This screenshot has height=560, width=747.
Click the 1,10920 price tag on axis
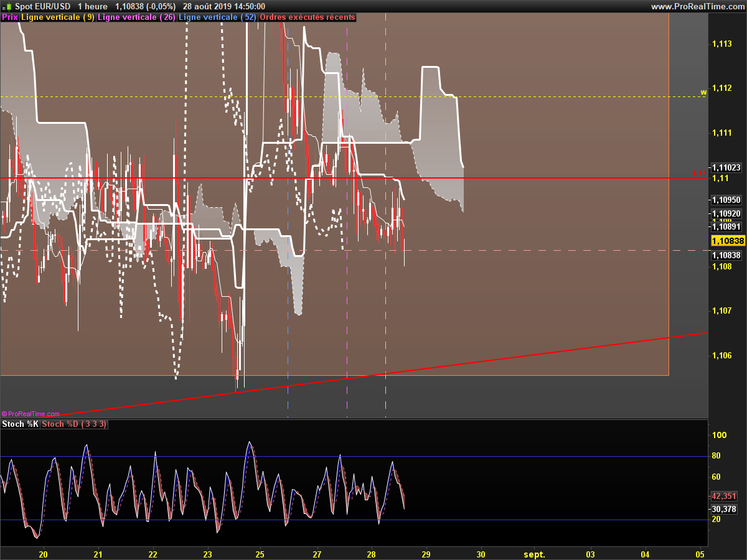pos(726,213)
